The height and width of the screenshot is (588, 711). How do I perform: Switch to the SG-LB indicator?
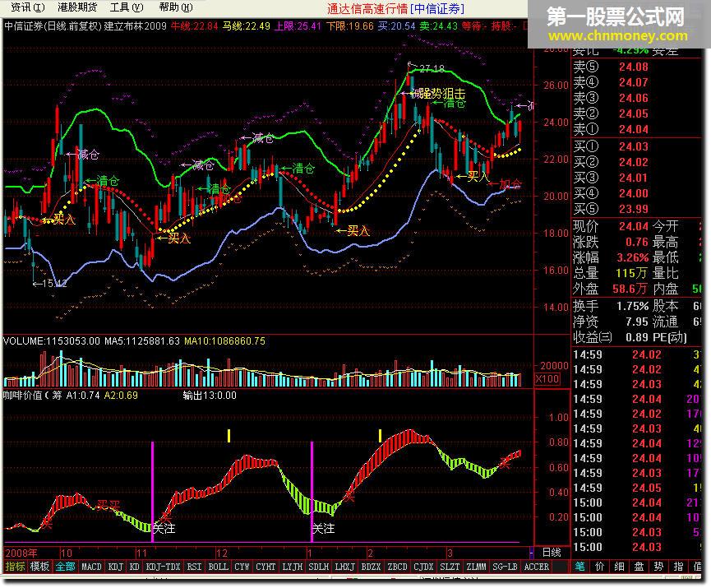pos(505,567)
